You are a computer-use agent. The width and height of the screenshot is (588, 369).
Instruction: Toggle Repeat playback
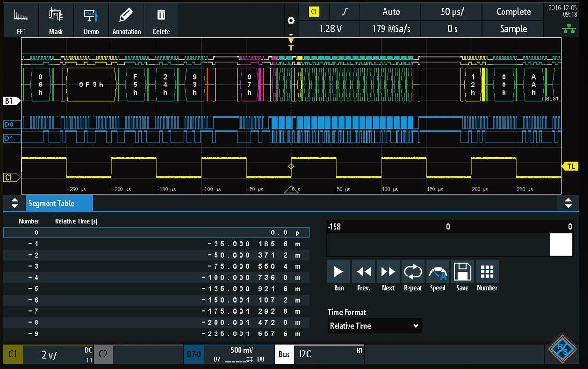coord(412,276)
